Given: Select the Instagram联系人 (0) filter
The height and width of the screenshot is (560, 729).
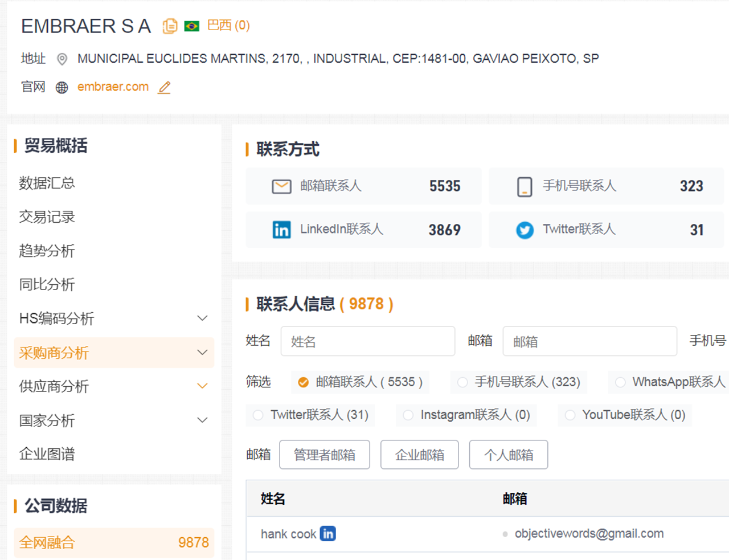Looking at the screenshot, I should point(466,415).
